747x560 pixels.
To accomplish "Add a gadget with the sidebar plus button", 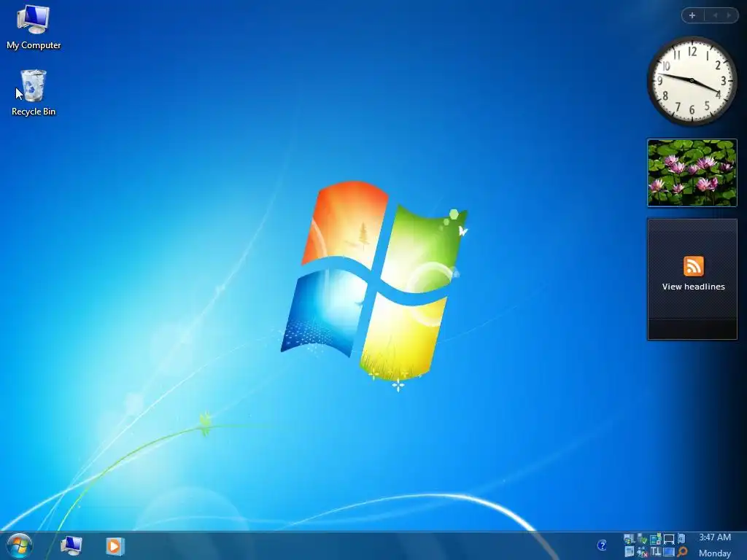I will [x=692, y=15].
